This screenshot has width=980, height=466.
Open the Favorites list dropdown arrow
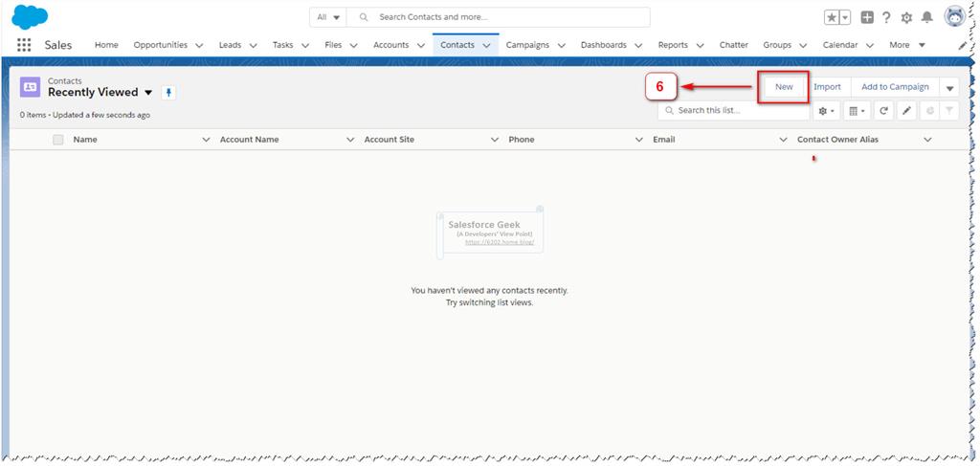click(x=845, y=18)
